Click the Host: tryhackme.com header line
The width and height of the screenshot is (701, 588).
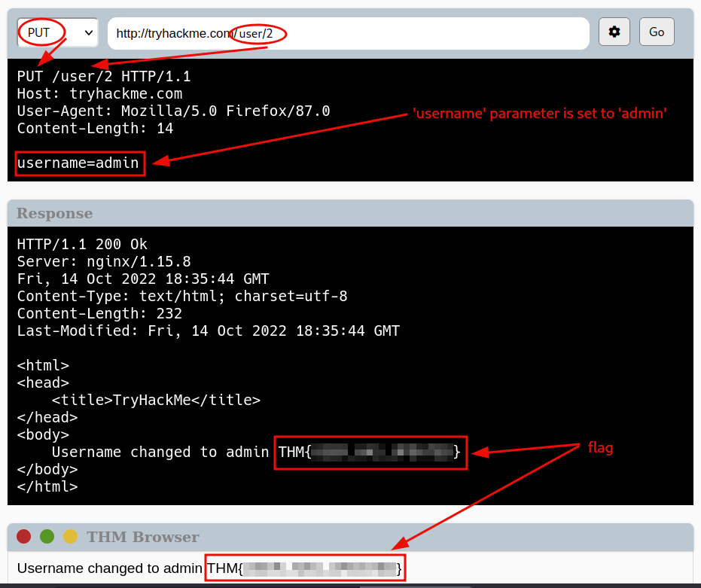pos(99,93)
